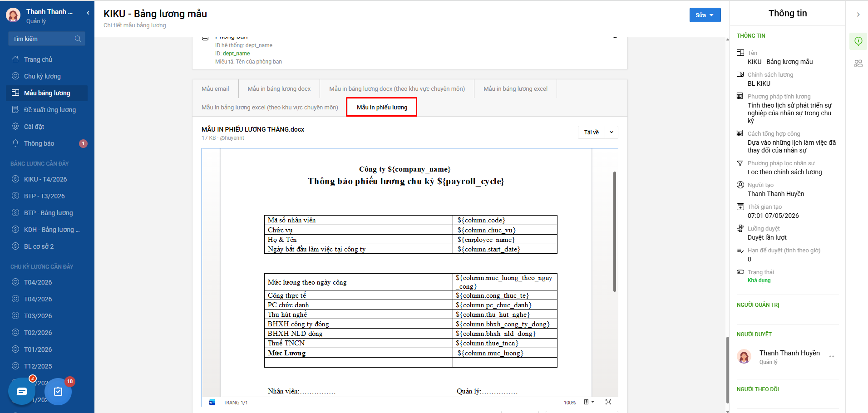Image resolution: width=868 pixels, height=413 pixels.
Task: Collapse the left sidebar with the arrow
Action: pos(88,13)
